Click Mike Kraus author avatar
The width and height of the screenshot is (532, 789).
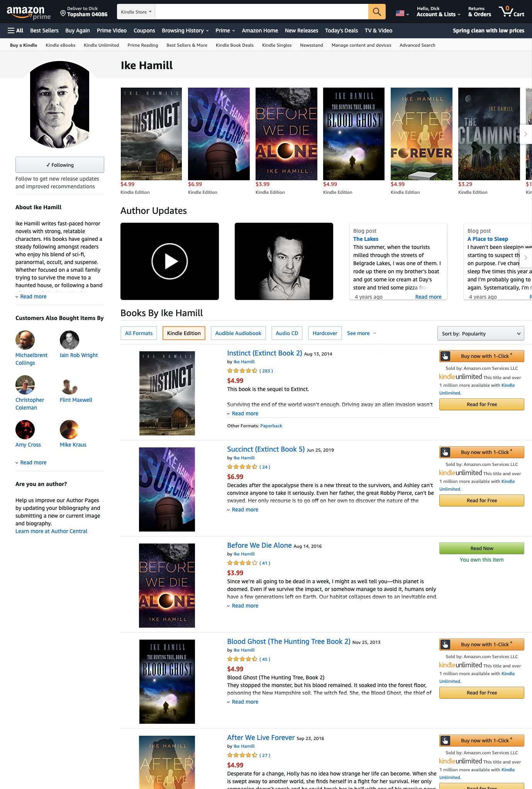click(69, 430)
